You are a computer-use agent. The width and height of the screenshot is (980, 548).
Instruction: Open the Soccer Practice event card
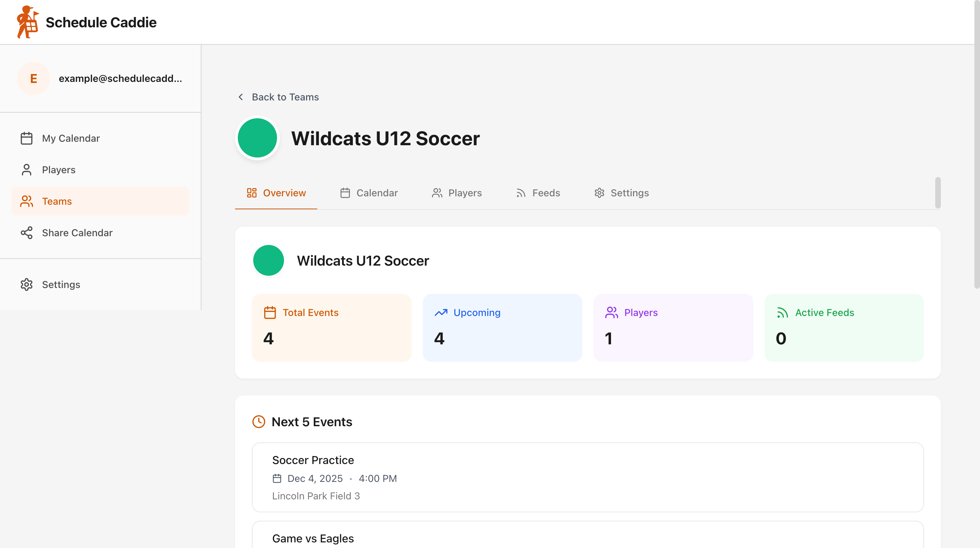click(587, 477)
